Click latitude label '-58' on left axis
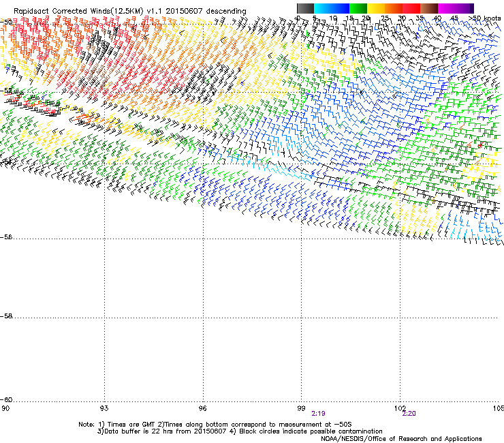 click(x=6, y=316)
